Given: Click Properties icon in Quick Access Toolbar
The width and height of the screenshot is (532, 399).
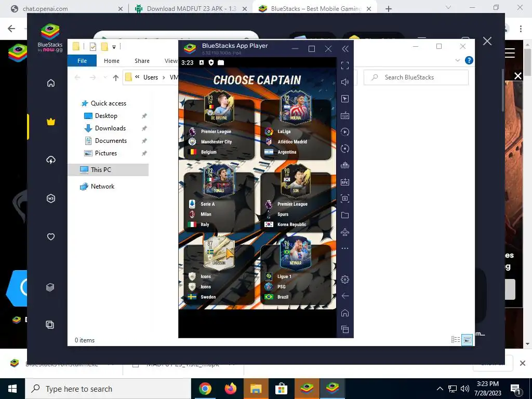Looking at the screenshot, I should click(x=92, y=47).
